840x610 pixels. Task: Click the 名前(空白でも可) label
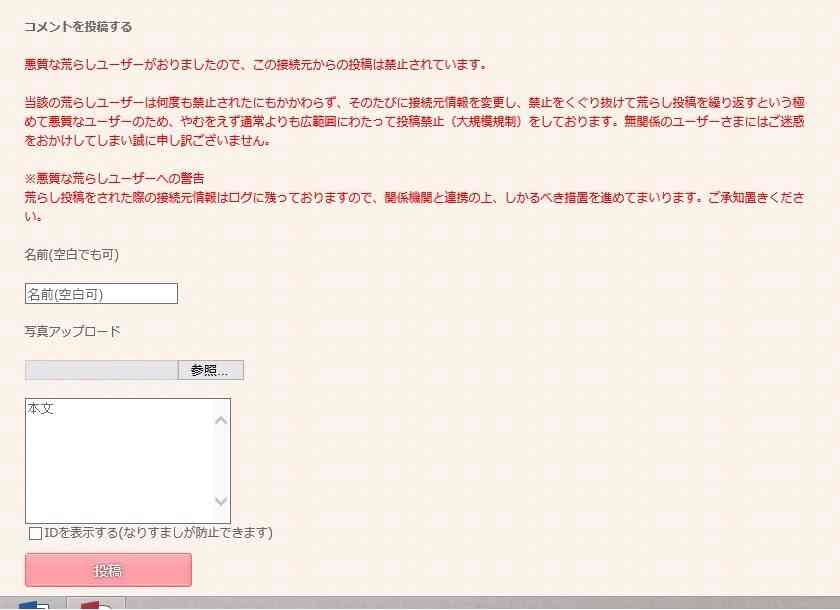click(x=72, y=254)
